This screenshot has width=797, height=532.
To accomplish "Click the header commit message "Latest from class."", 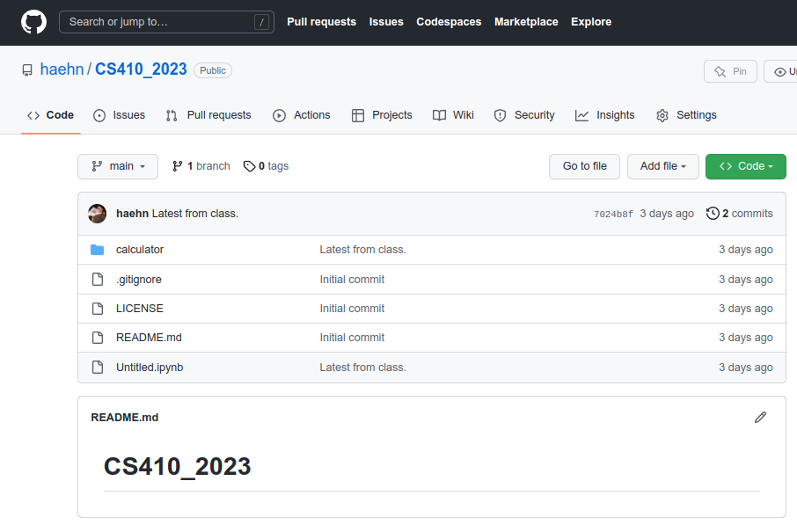I will coord(195,214).
